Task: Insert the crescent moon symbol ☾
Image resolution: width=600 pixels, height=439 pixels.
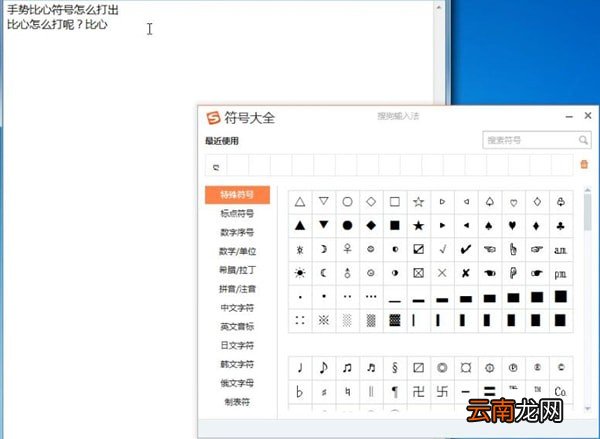Action: pyautogui.click(x=324, y=273)
